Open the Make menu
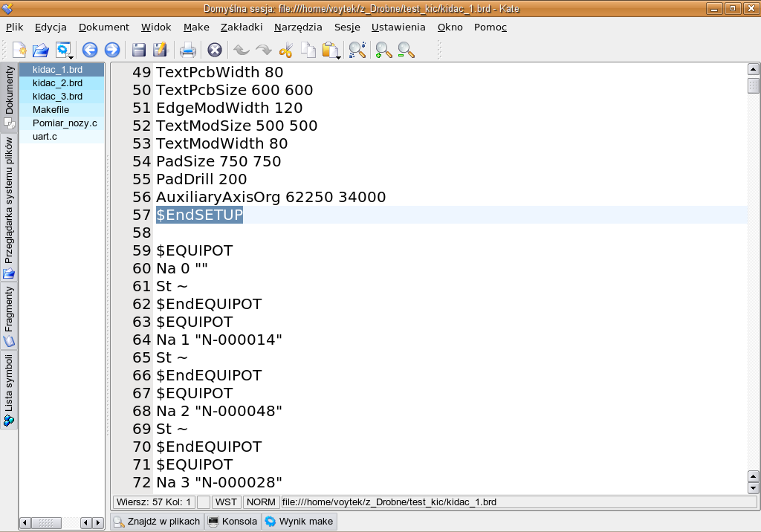The width and height of the screenshot is (761, 532). click(196, 27)
